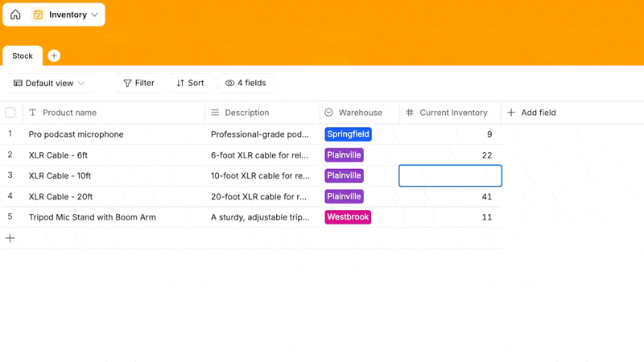Click the long-text icon beside Description
The width and height of the screenshot is (644, 362).
tap(215, 113)
